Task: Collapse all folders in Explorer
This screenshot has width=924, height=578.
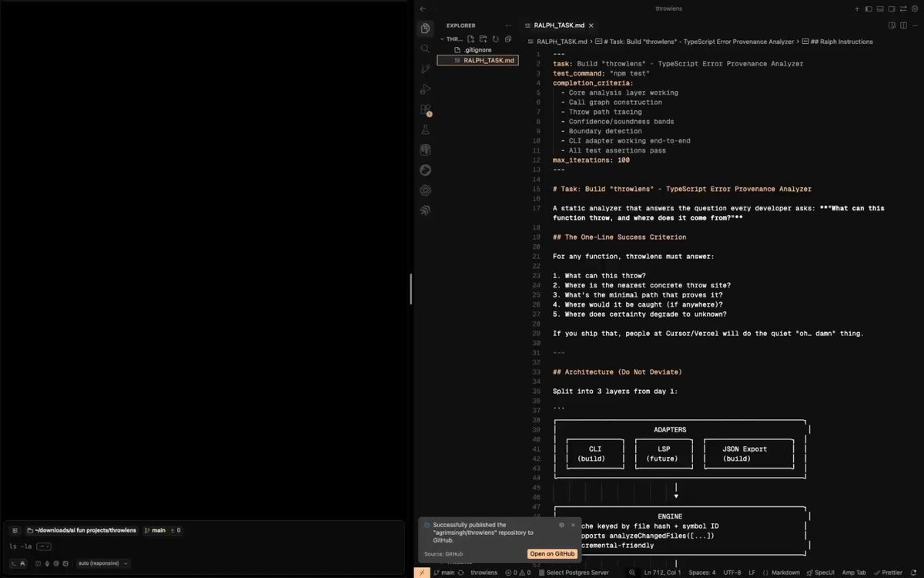Action: point(507,39)
